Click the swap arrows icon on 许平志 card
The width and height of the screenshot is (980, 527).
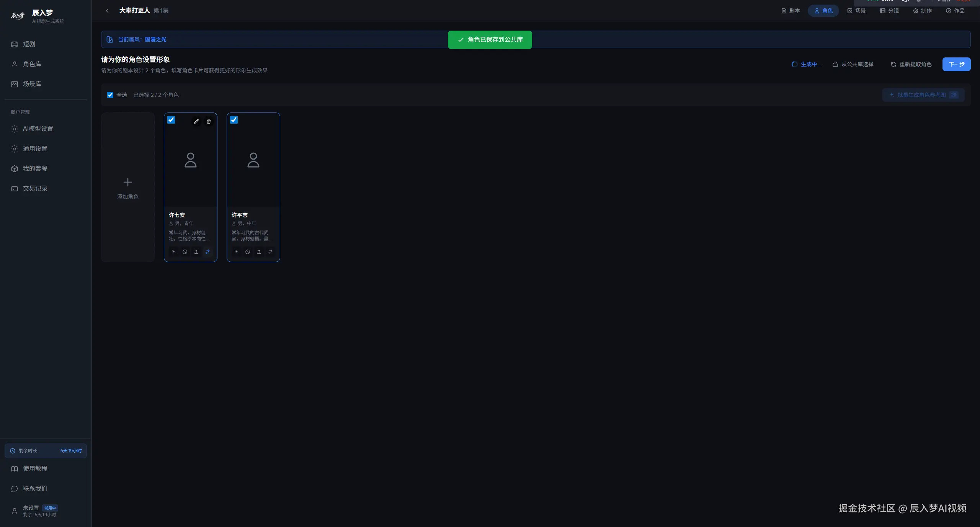270,252
